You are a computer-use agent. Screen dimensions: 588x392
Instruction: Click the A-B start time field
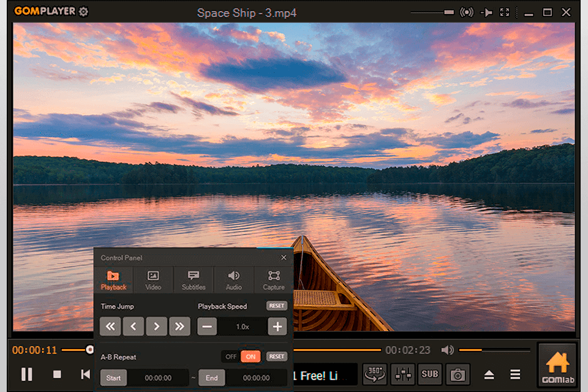[158, 378]
